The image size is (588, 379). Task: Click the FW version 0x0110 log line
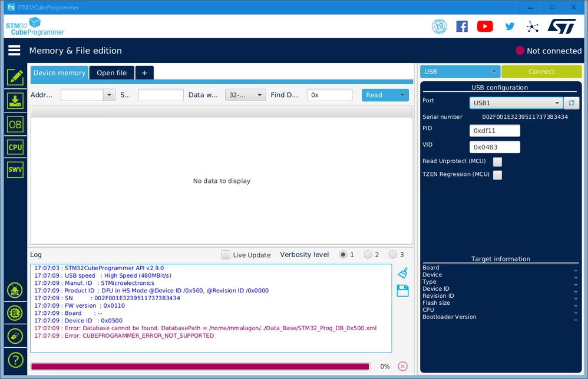click(80, 305)
